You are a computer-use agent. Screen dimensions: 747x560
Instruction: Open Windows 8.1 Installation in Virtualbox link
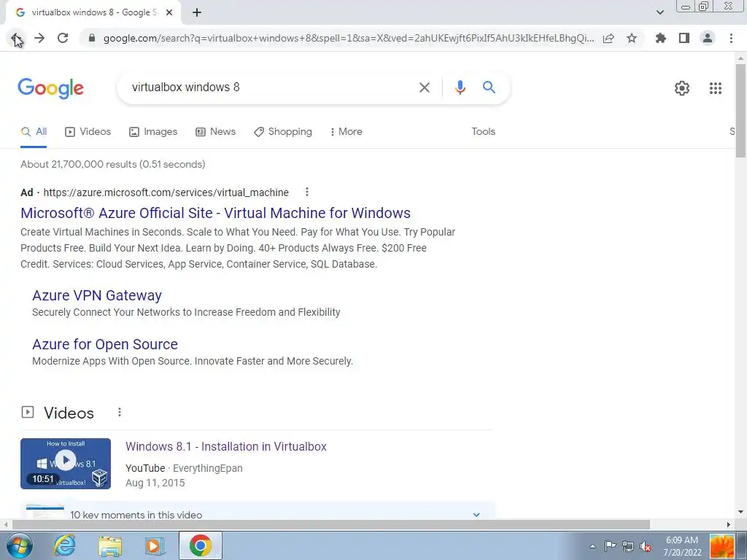(x=226, y=447)
